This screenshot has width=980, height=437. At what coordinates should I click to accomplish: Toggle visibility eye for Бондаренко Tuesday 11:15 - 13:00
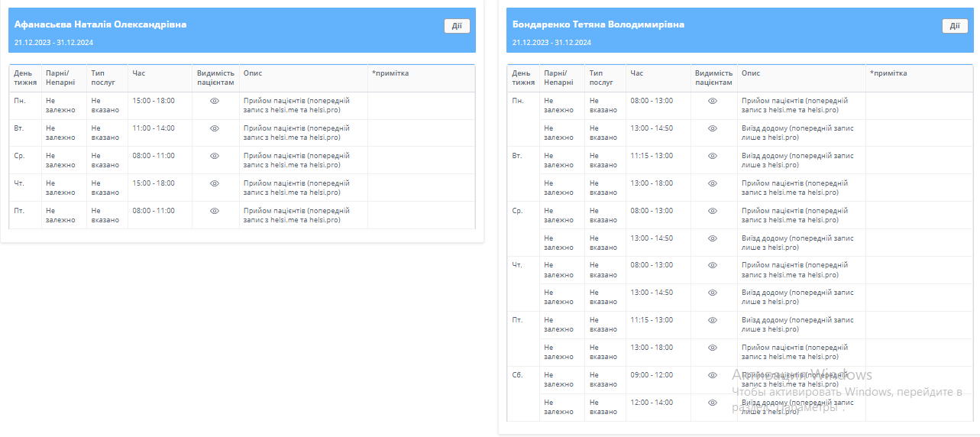[x=713, y=156]
